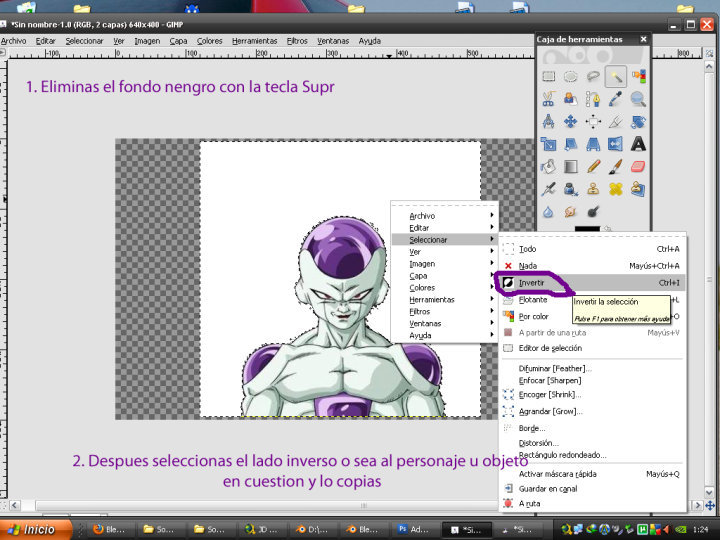This screenshot has height=540, width=720.
Task: Click Flotante in the selection submenu
Action: tap(533, 300)
